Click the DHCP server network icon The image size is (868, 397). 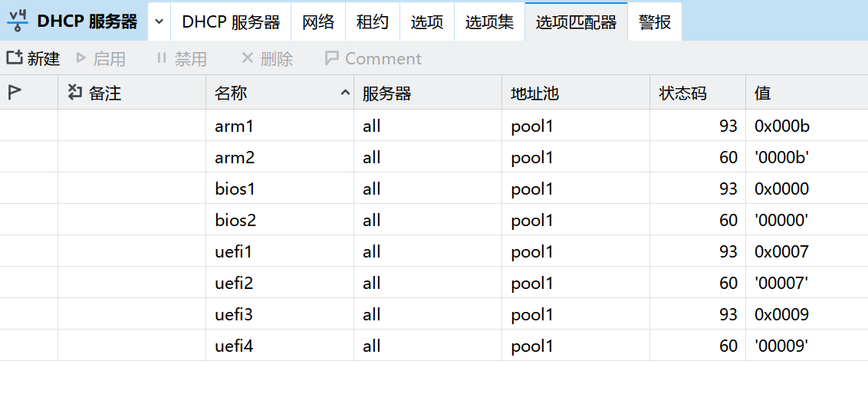(18, 21)
